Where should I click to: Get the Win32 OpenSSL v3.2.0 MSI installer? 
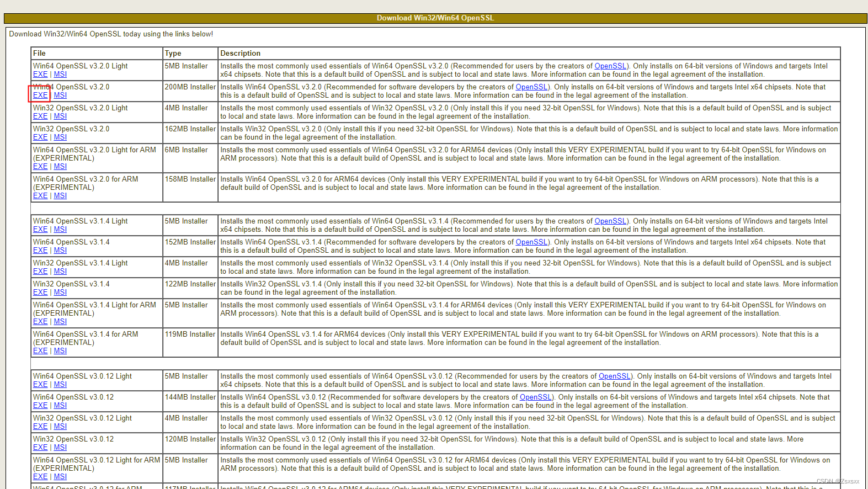point(60,137)
